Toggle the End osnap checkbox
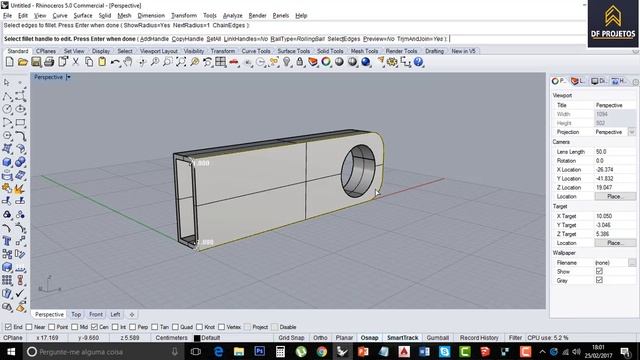This screenshot has height=360, width=640. click(x=8, y=327)
